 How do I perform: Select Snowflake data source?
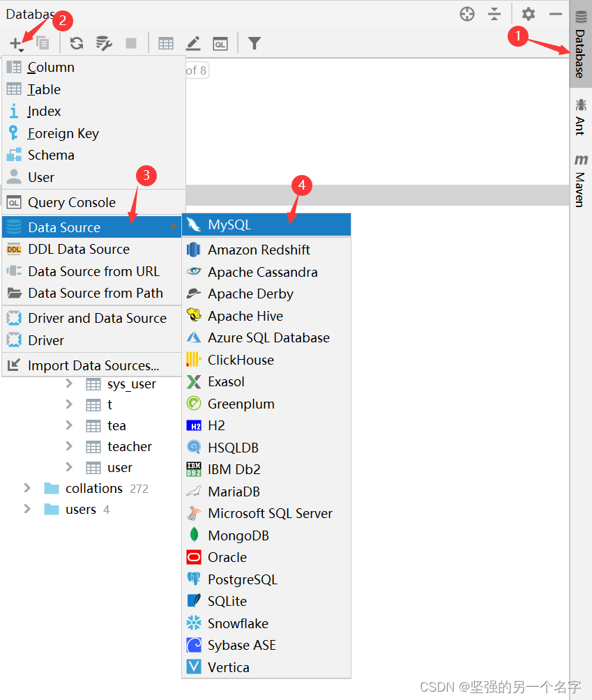coord(266,624)
